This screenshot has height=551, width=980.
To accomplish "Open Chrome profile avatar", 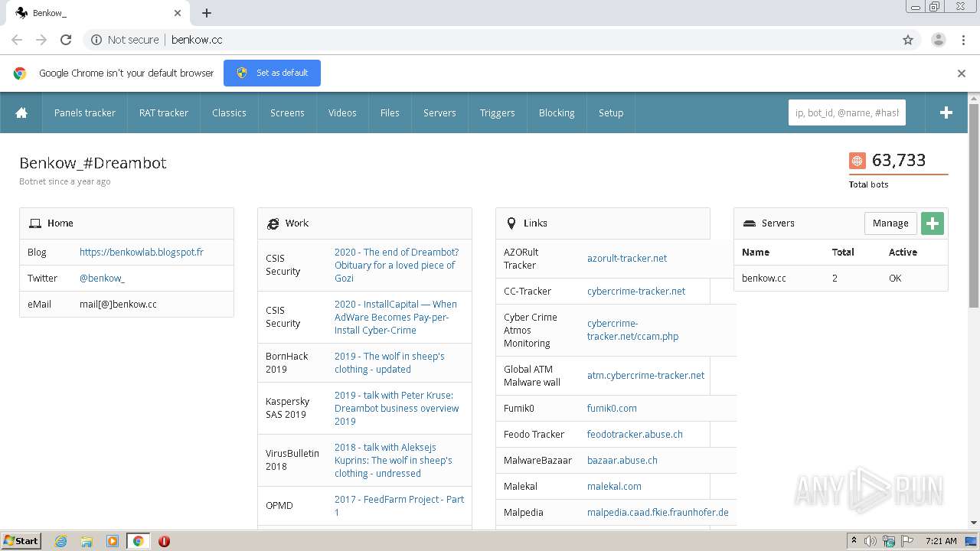I will (938, 40).
